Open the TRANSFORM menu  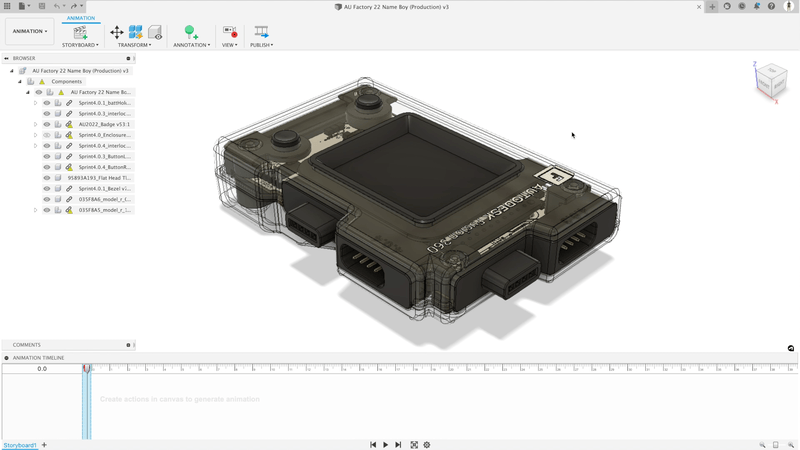(x=134, y=45)
